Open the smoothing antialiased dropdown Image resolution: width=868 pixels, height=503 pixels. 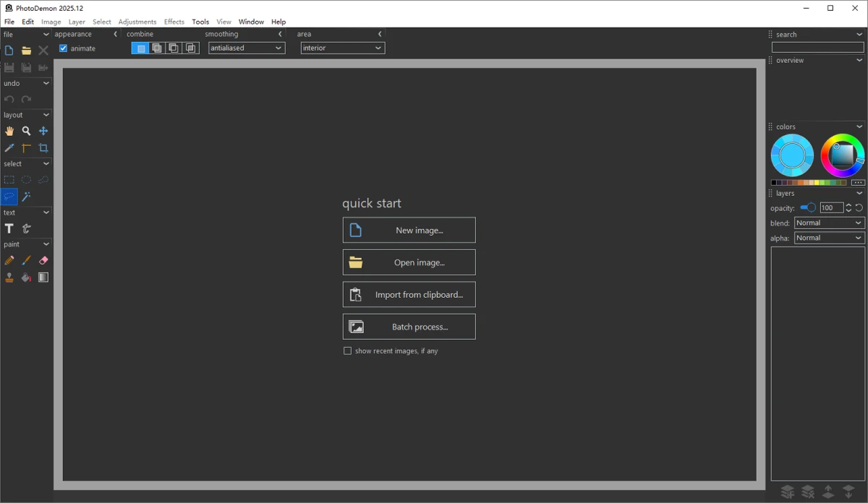(x=247, y=48)
